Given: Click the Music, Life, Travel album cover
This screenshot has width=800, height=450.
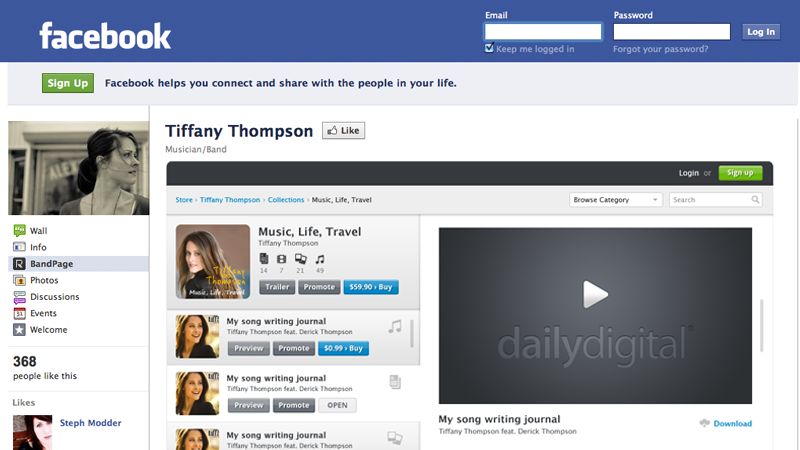Looking at the screenshot, I should pos(213,261).
